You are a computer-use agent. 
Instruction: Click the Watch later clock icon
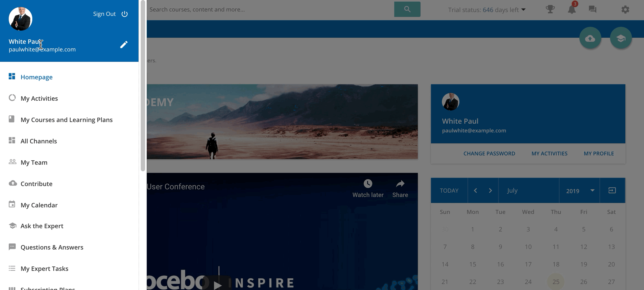368,184
